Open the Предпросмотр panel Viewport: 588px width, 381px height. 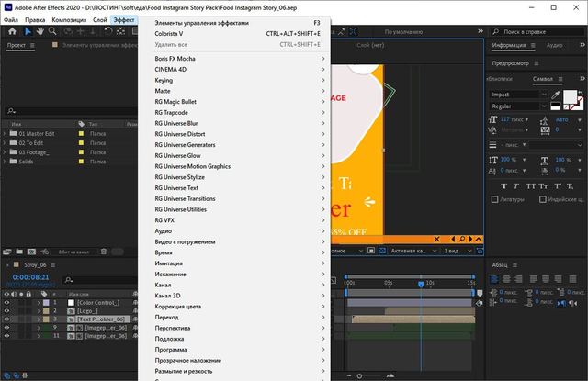(x=515, y=62)
